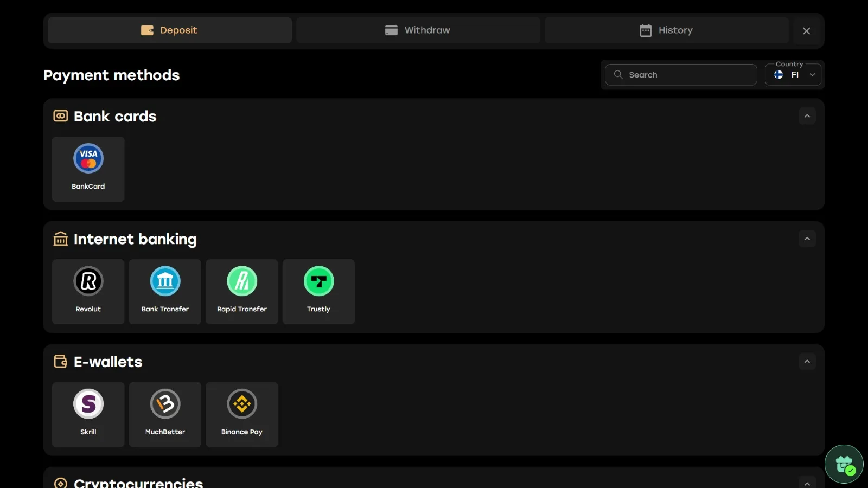This screenshot has width=868, height=488.
Task: Open the floating gift basket widget
Action: pos(844,464)
